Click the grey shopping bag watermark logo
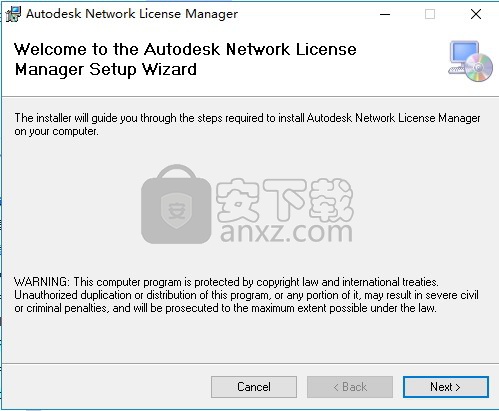Screen dimensions: 499x411 pos(176,204)
